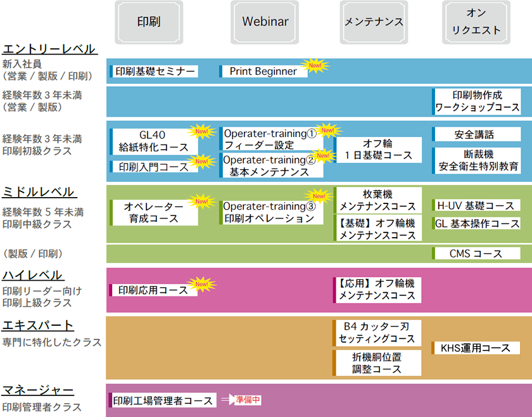Click the 印刷初級クラス label
532x417 pixels.
37,151
